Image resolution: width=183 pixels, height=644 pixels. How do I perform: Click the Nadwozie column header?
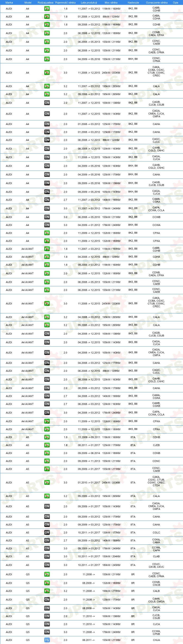[x=133, y=3]
